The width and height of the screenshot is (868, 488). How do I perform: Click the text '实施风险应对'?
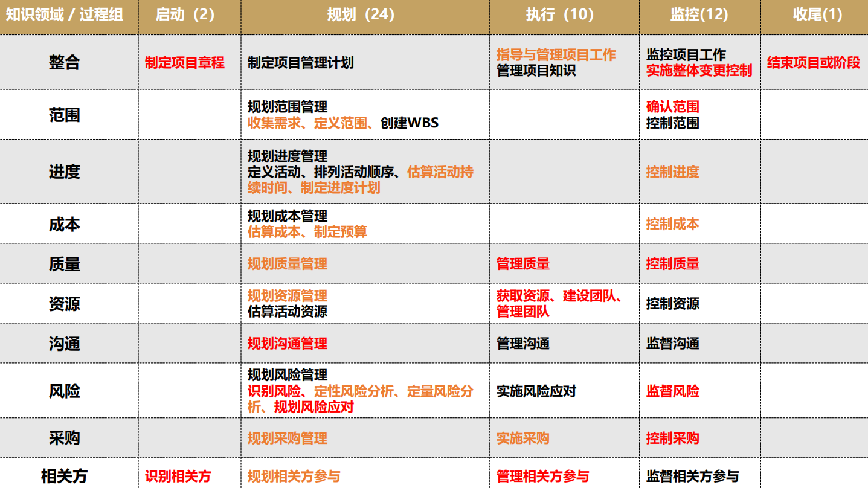(536, 391)
